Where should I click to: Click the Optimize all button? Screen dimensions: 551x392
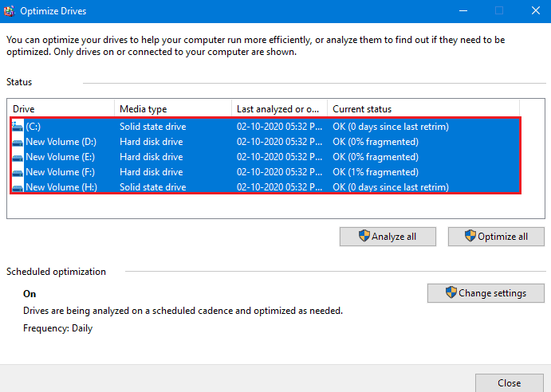click(x=496, y=237)
